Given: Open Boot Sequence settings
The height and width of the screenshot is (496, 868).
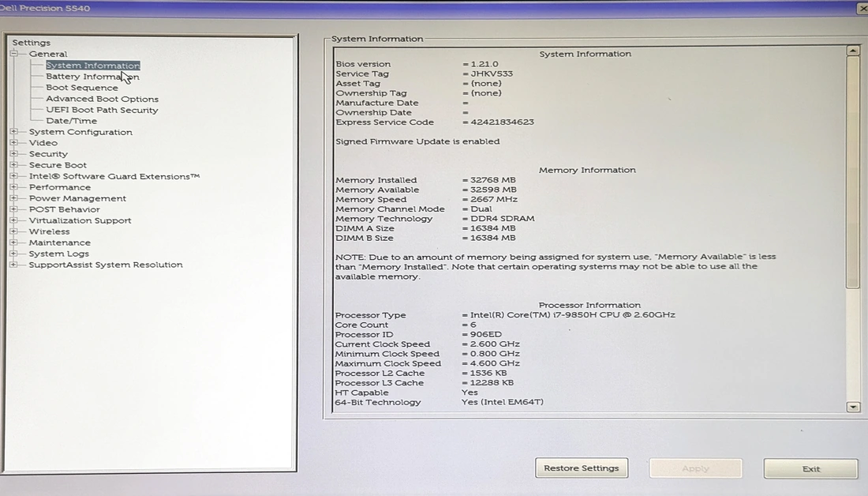Looking at the screenshot, I should (81, 88).
